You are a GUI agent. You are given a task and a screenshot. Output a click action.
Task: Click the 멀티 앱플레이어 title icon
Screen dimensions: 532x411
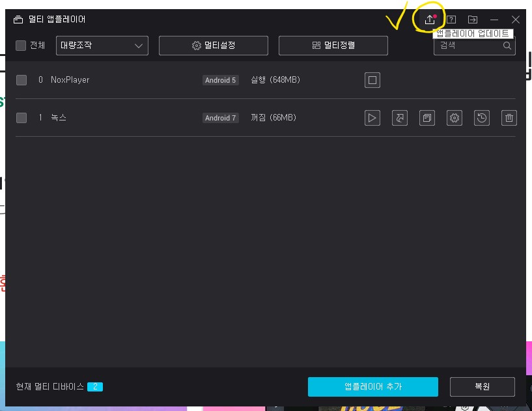pos(18,20)
